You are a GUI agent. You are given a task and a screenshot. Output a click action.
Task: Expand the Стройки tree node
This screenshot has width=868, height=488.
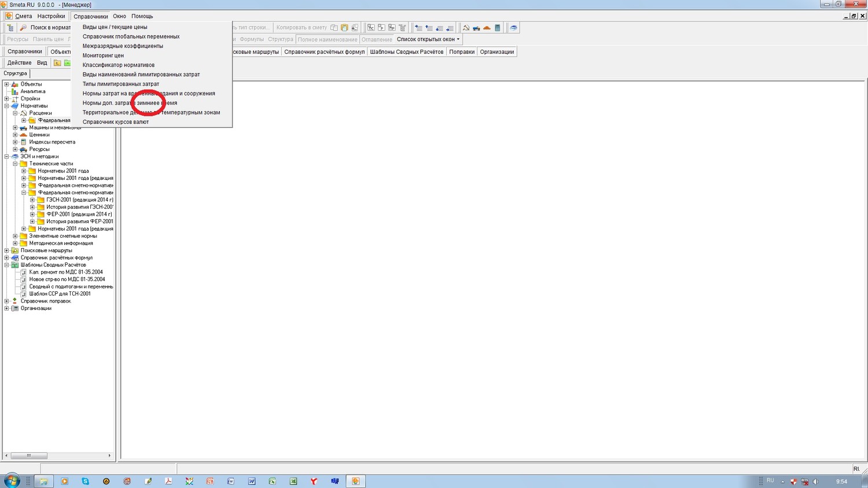tap(7, 99)
